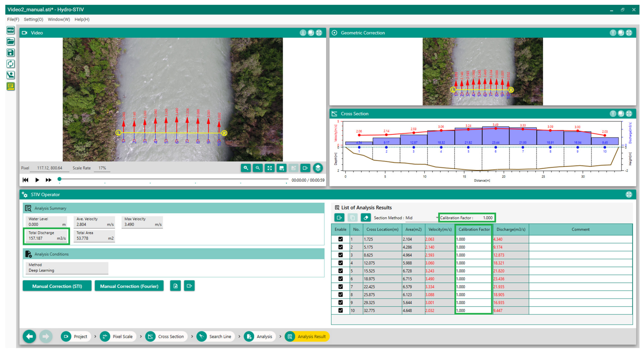Open the Section Method dropdown
Screen dimensions: 644x352
(421, 218)
